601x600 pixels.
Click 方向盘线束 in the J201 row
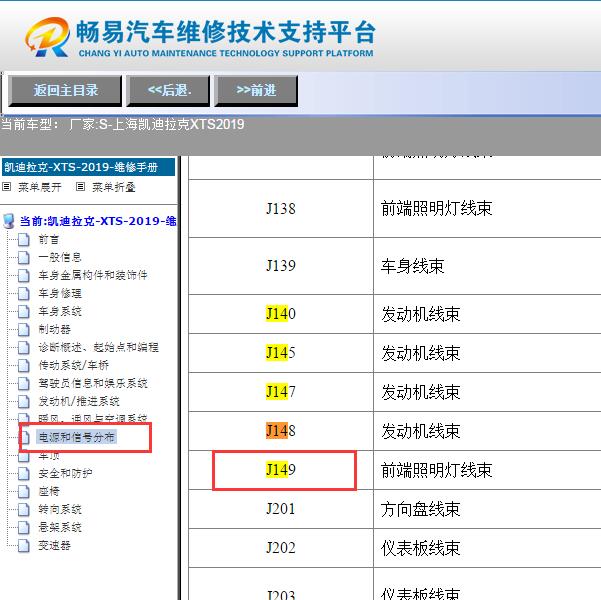(x=420, y=509)
